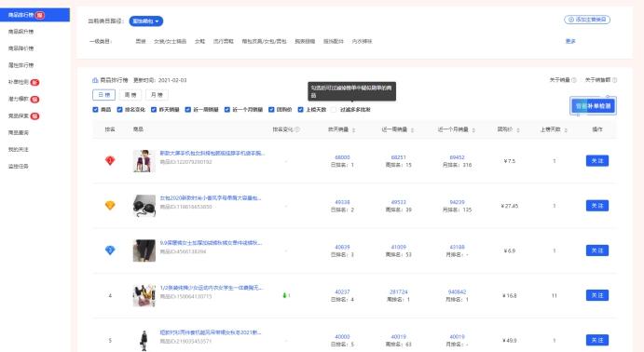The image size is (644, 352).
Task: Sort by 上榜天数 using its sort arrows
Action: tap(566, 129)
